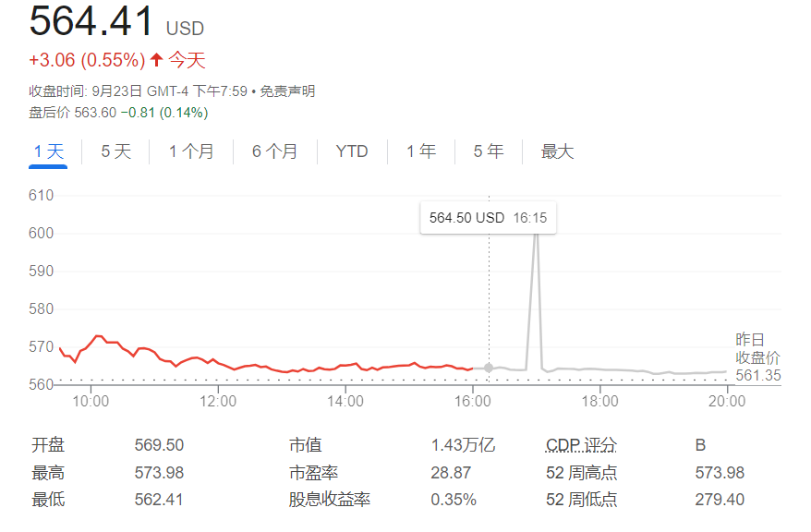Screen dimensions: 811x532
Task: Click the red up arrow icon
Action: (157, 61)
